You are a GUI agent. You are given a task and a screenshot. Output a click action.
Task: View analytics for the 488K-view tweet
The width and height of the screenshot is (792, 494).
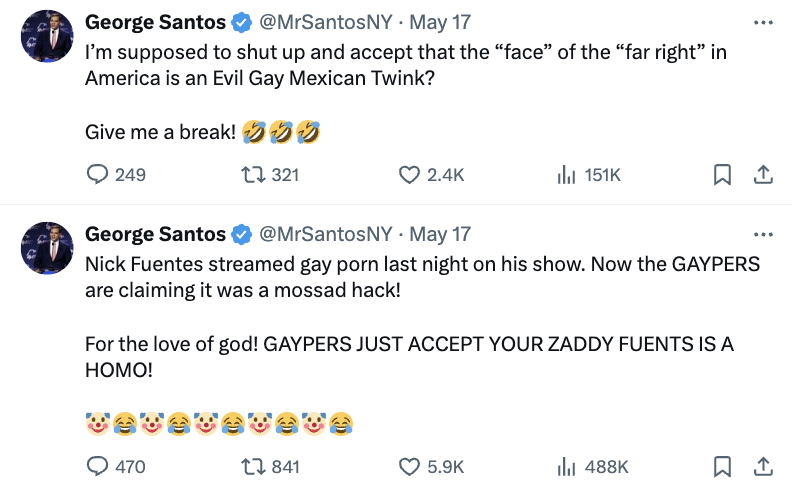click(566, 466)
